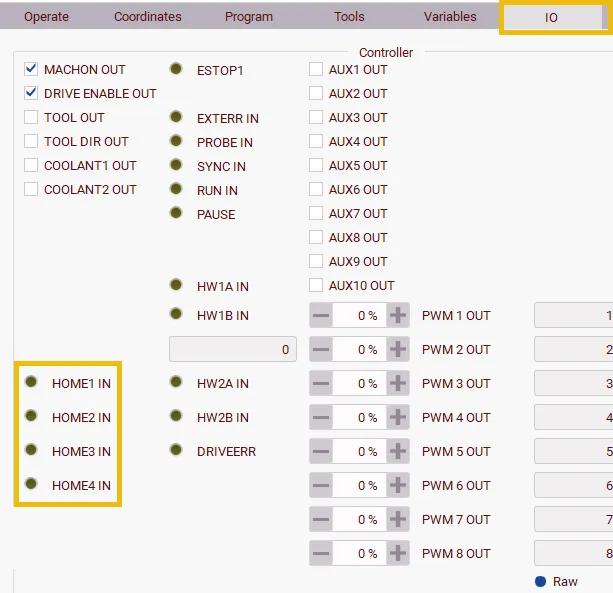Click the HW2B IN indicator LED
Viewport: 613px width, 593px height.
pos(176,416)
